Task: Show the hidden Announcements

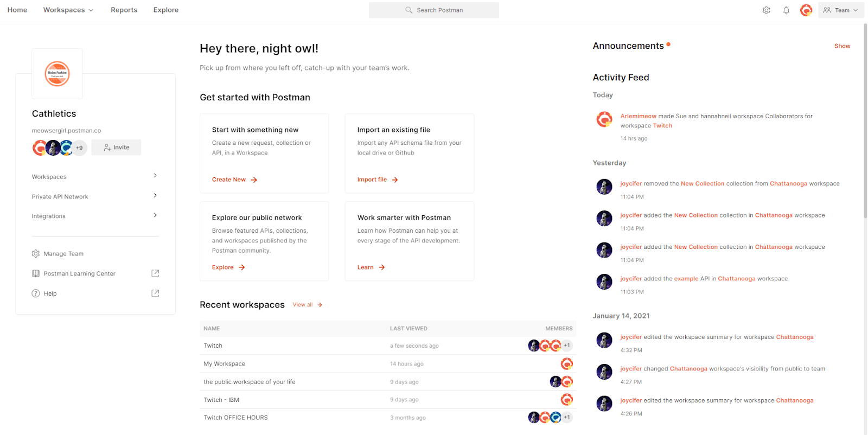Action: click(842, 46)
